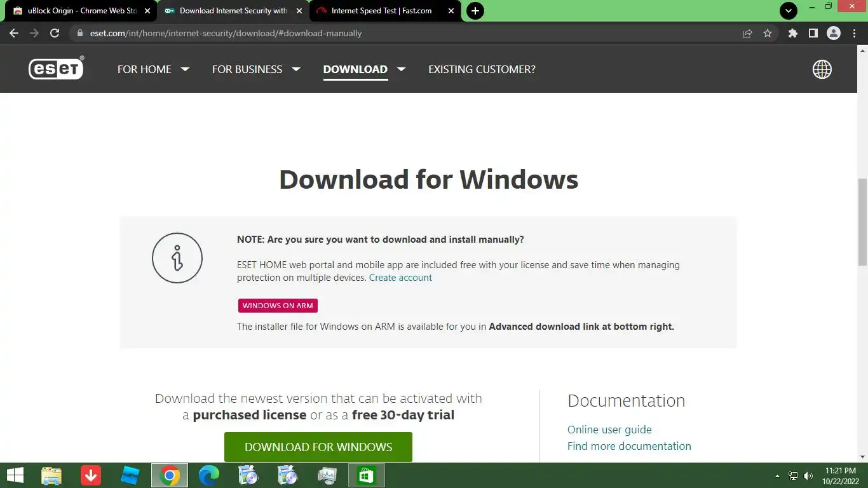The height and width of the screenshot is (488, 868).
Task: Open the Microsoft Store taskbar icon
Action: tap(367, 475)
